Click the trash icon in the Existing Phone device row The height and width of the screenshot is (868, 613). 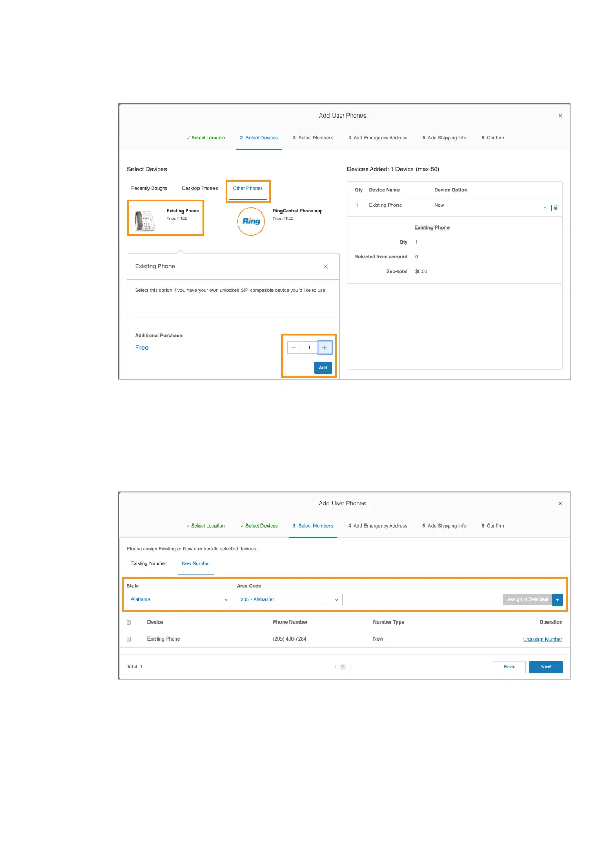(555, 207)
